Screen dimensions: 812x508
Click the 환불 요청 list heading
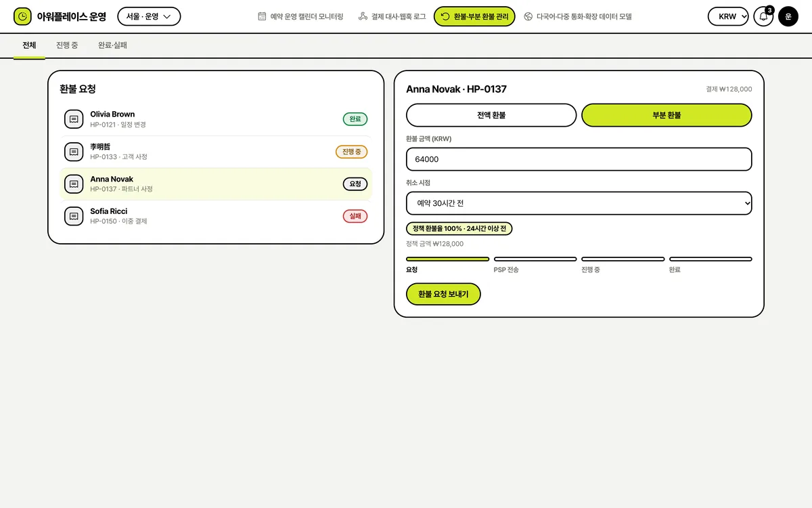[x=78, y=89]
